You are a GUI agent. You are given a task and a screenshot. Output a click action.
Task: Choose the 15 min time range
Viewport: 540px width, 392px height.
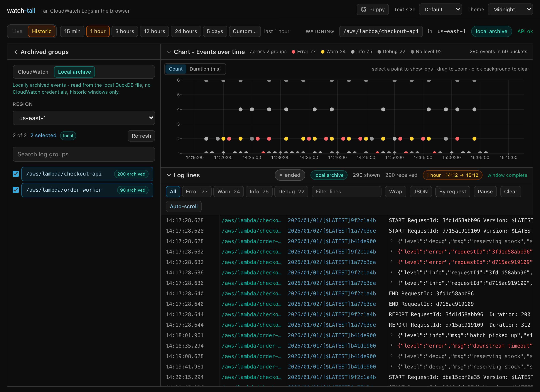pyautogui.click(x=72, y=31)
